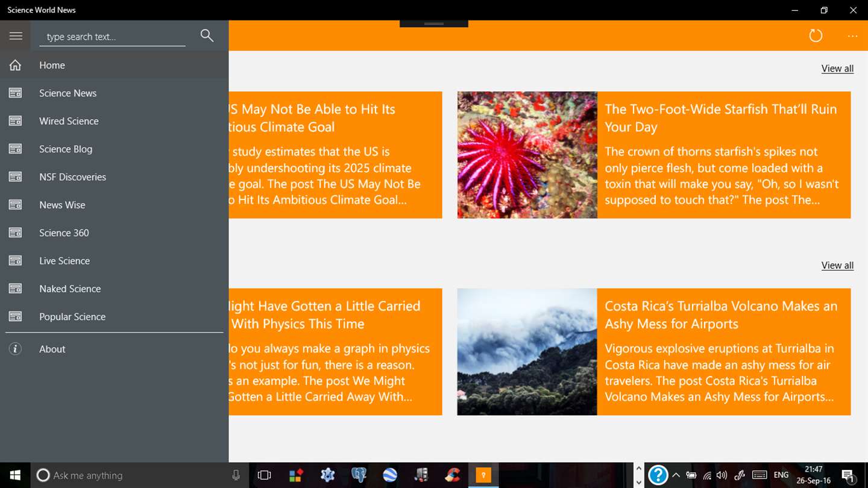
Task: Click the Cortana microphone icon
Action: tap(236, 475)
